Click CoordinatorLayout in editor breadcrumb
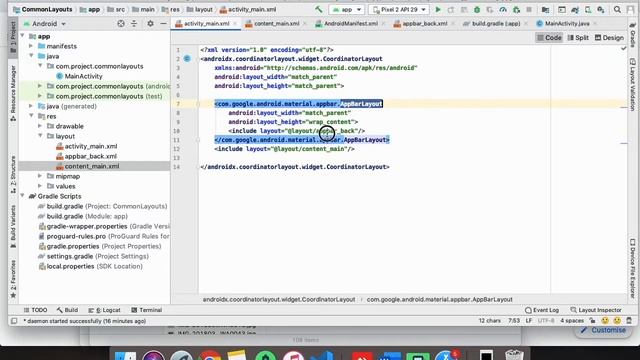640x360 pixels. (279, 299)
